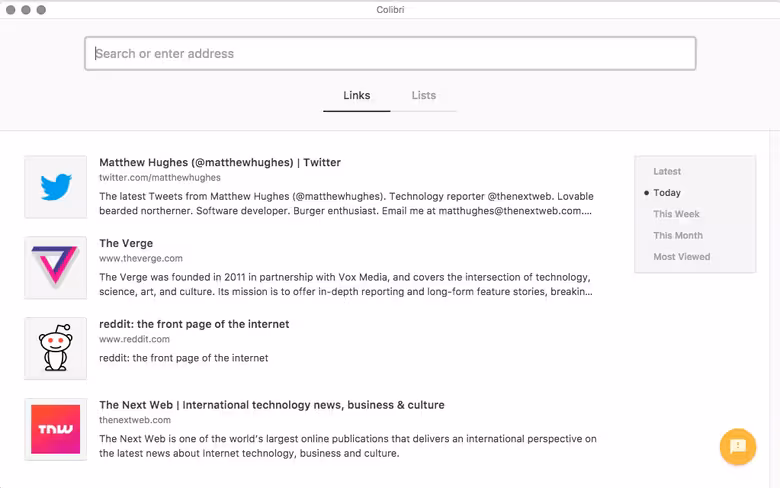Minimize the Colibri window
Viewport: 780px width, 488px height.
pyautogui.click(x=26, y=10)
